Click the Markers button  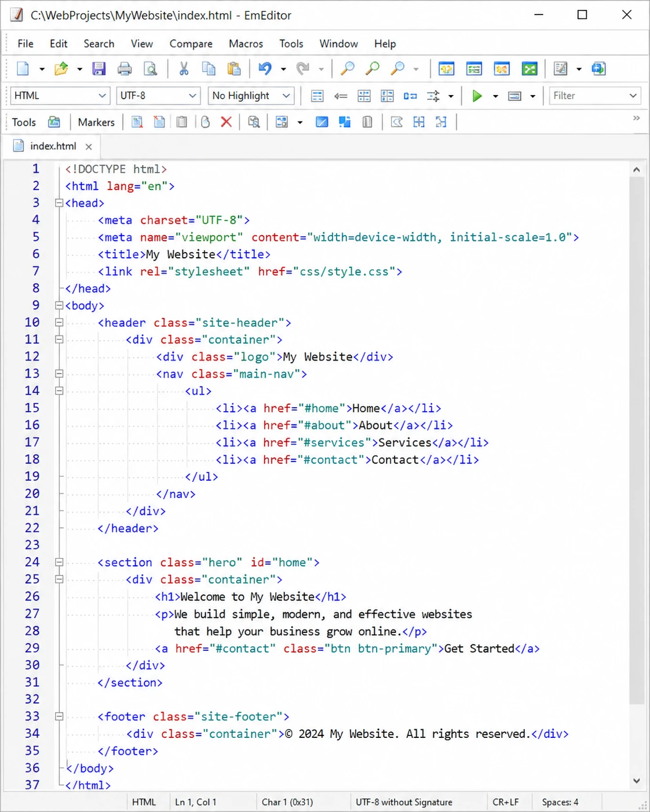(x=96, y=122)
